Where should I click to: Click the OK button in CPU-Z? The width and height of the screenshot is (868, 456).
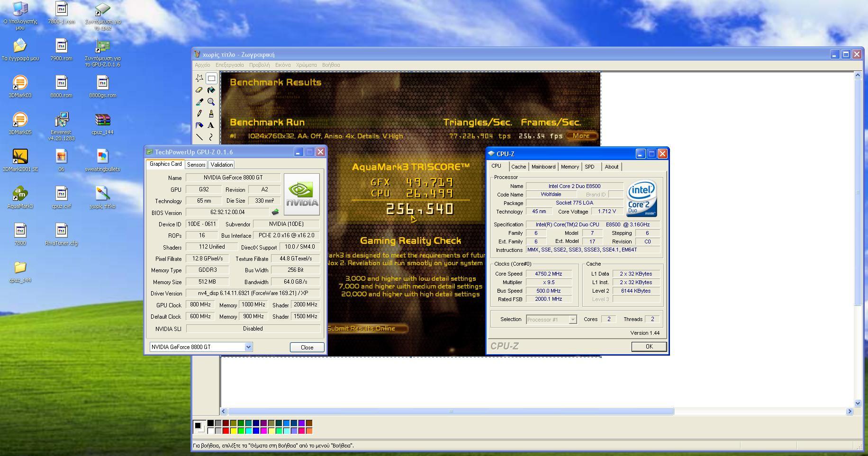click(x=649, y=347)
